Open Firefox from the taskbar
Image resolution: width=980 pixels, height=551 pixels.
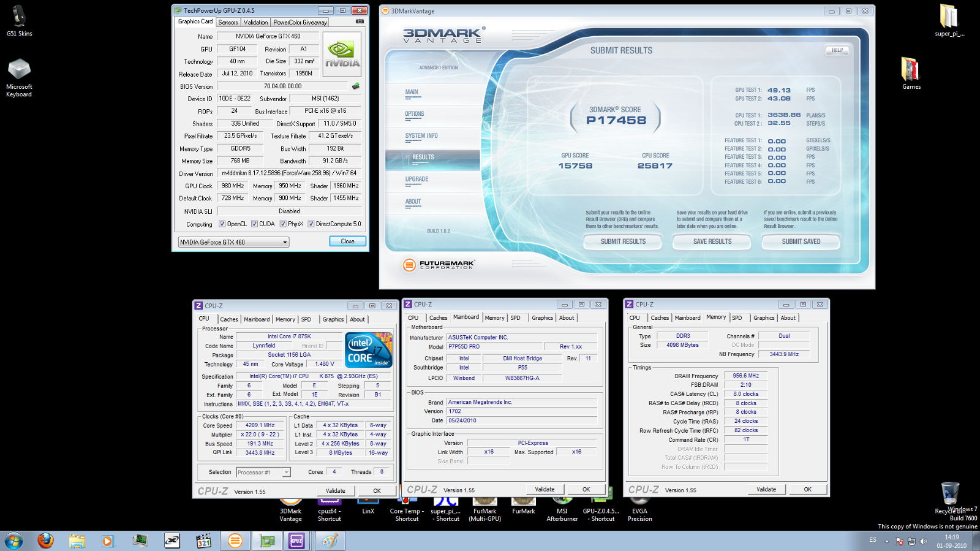[45, 541]
